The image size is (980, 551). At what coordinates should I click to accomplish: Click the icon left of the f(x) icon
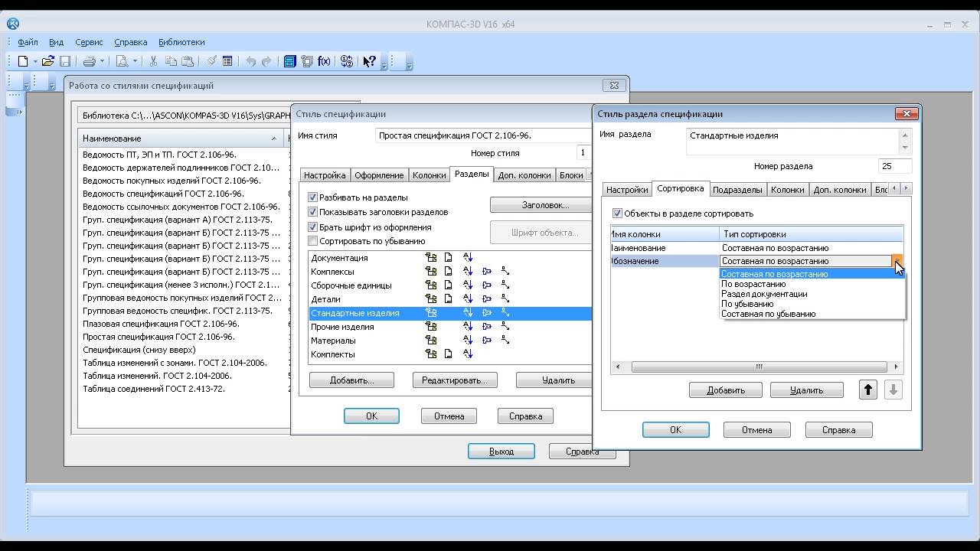point(307,61)
